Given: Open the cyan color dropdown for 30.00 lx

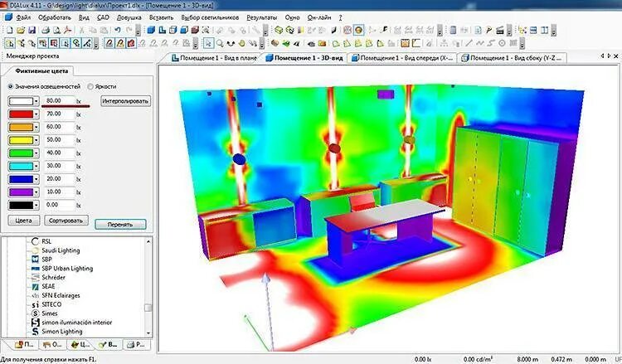Looking at the screenshot, I should (36, 167).
